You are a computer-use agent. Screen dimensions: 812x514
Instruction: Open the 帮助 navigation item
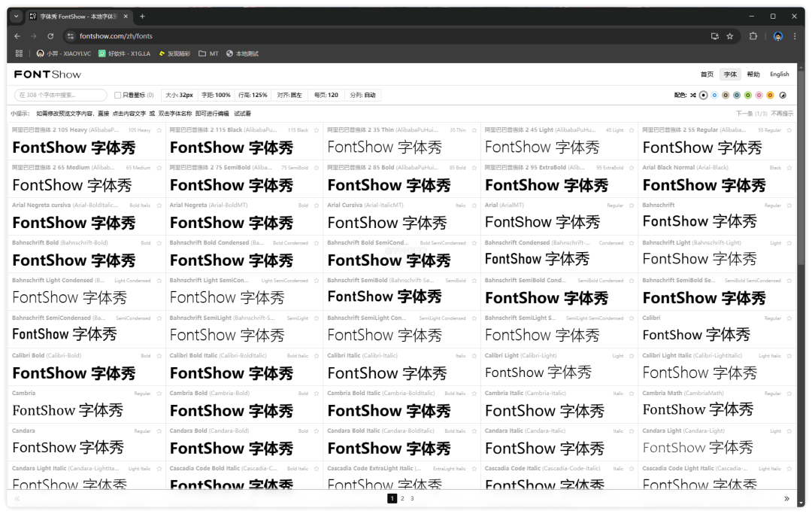753,75
